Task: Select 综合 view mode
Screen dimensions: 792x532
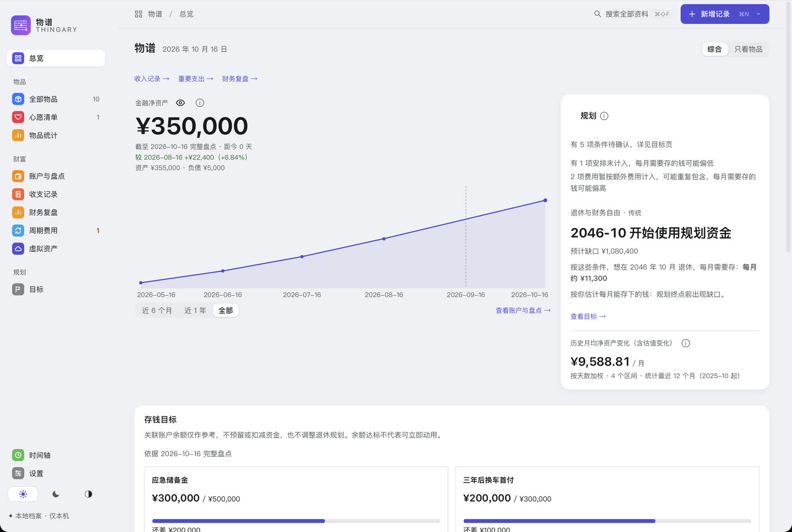Action: 714,49
